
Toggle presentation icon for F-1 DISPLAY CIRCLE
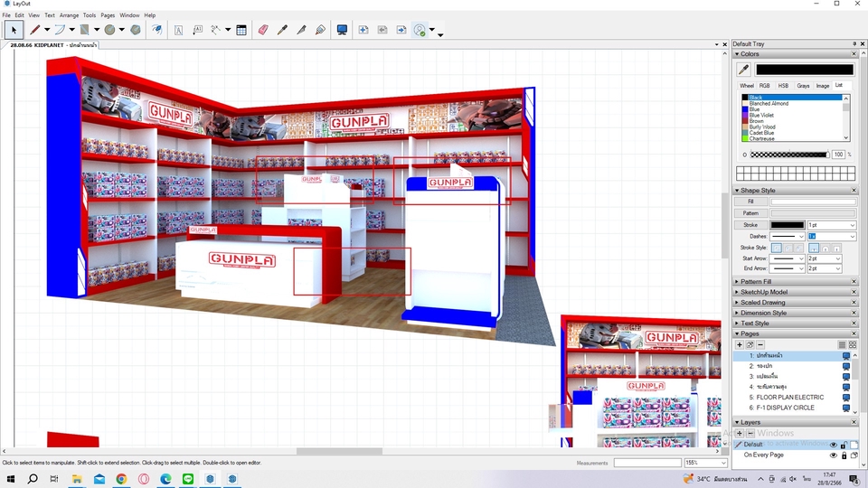846,408
